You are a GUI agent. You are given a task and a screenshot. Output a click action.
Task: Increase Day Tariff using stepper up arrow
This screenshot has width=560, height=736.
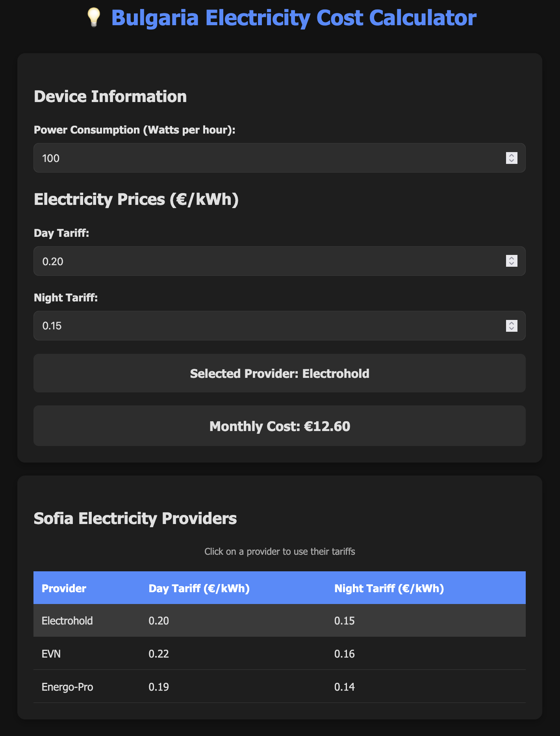click(512, 258)
